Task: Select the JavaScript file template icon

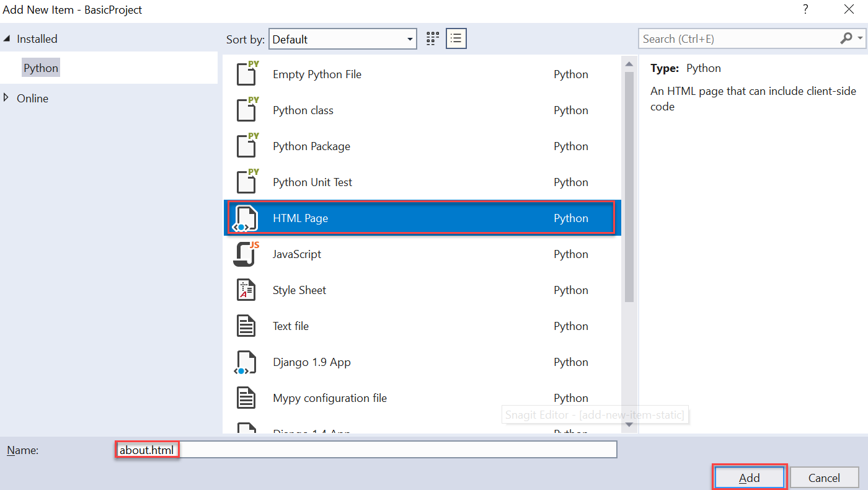Action: coord(247,254)
